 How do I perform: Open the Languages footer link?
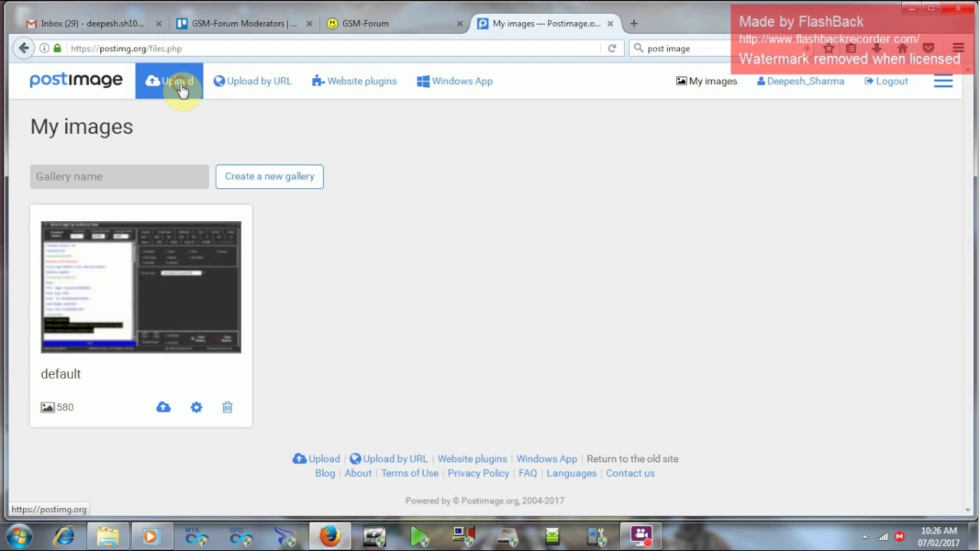pos(571,473)
